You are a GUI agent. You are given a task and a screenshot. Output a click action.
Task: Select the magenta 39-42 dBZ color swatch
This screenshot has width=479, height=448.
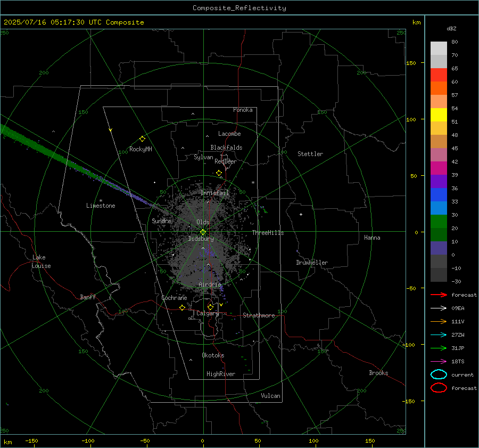439,168
